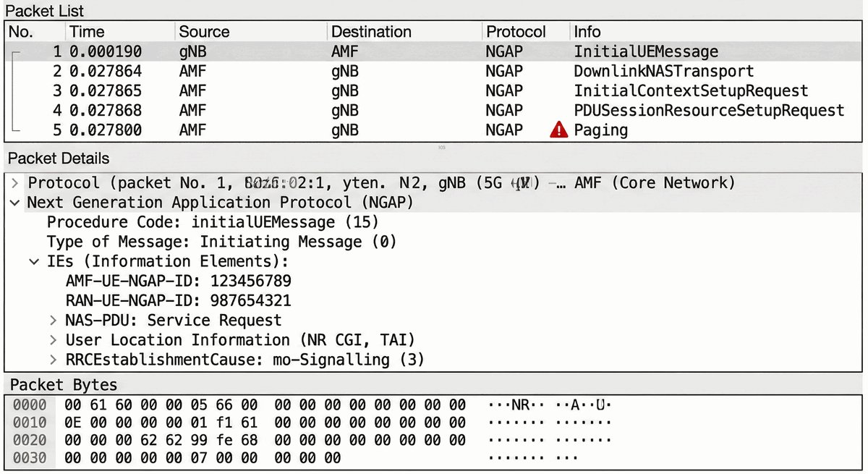The width and height of the screenshot is (868, 474).
Task: Sort packet list by Time column
Action: point(87,32)
